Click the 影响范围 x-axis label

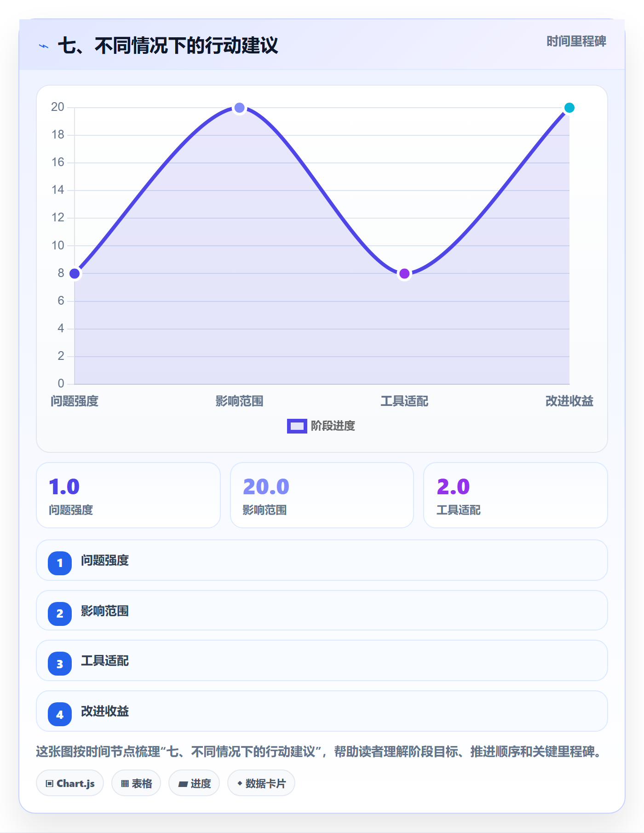[x=239, y=401]
